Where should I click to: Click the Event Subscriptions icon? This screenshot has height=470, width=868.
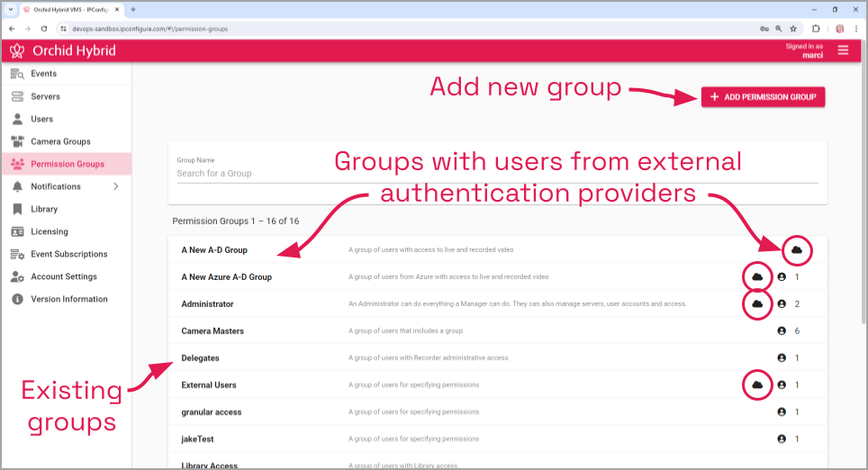pyautogui.click(x=17, y=254)
